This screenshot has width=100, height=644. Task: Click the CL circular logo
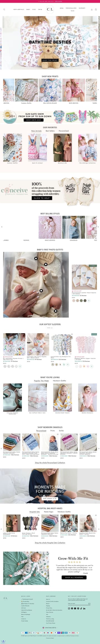(x=50, y=9)
